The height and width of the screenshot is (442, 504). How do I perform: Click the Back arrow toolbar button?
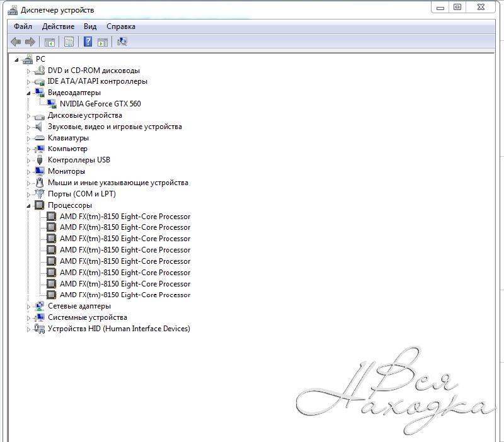16,42
